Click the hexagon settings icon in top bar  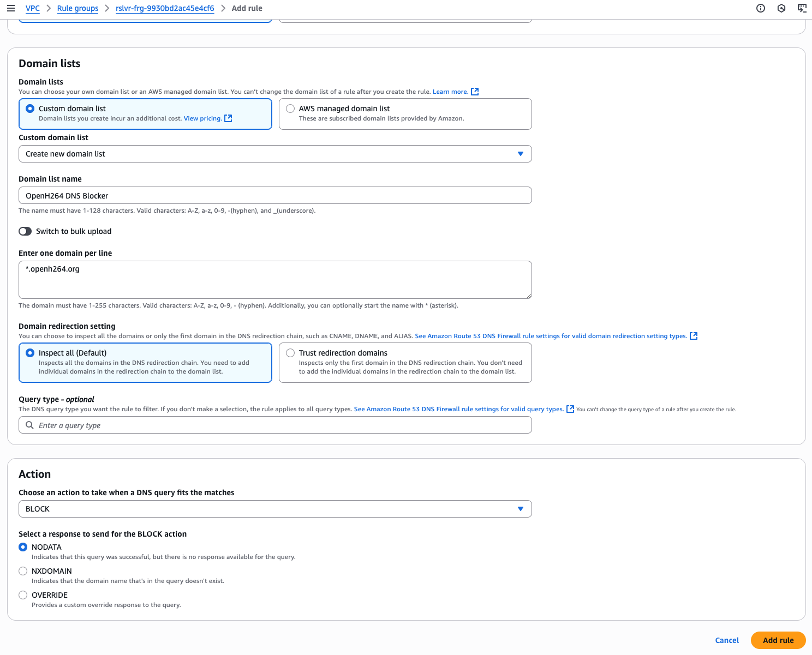pyautogui.click(x=781, y=8)
